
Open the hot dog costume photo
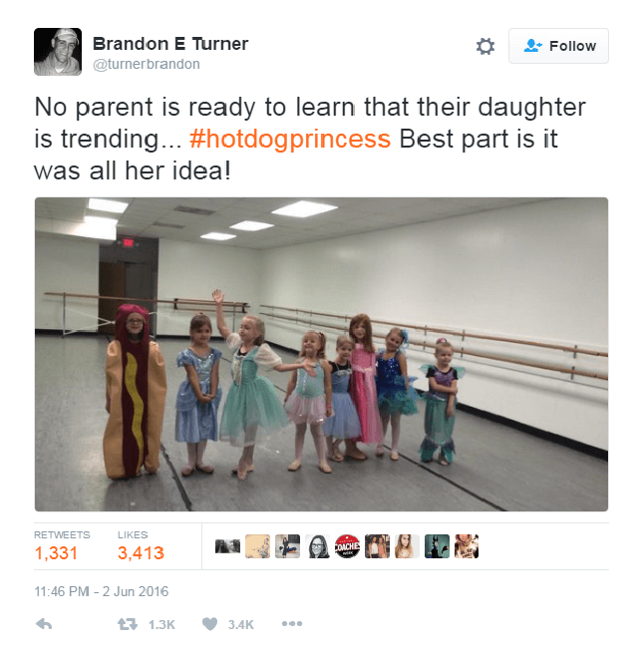[x=321, y=354]
